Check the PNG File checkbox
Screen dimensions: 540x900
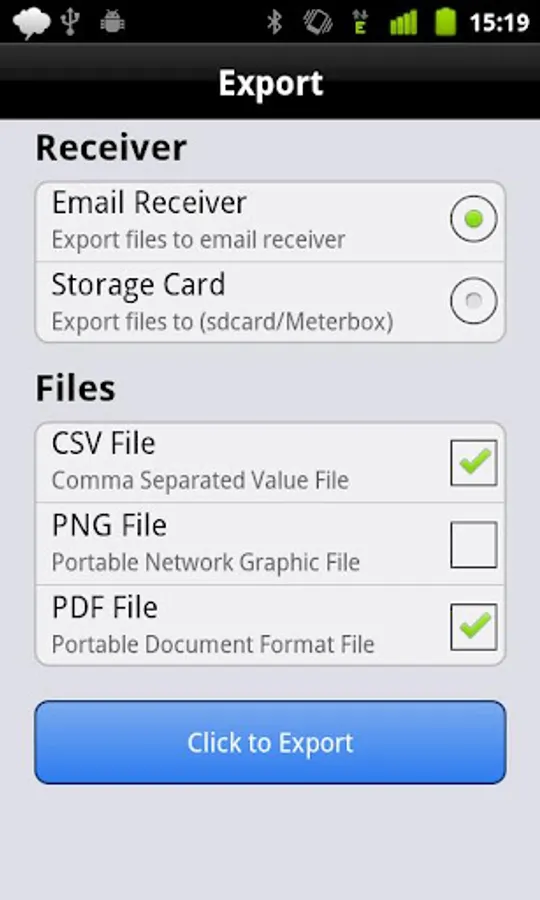pos(473,545)
